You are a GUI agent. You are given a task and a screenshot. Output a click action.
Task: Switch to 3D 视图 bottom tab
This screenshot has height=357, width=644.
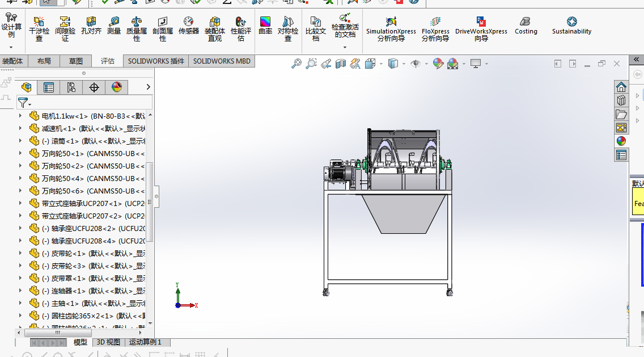[108, 342]
